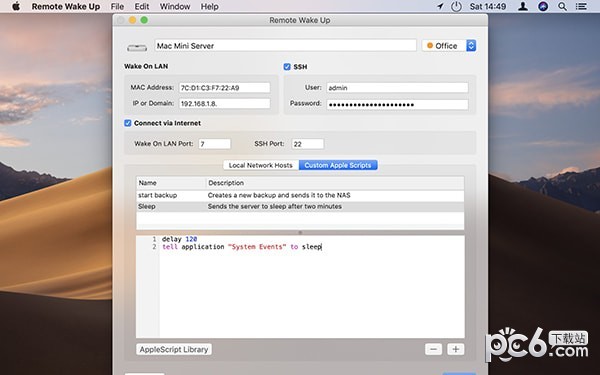Toggle Connect via Internet checkbox
600x375 pixels.
(128, 123)
